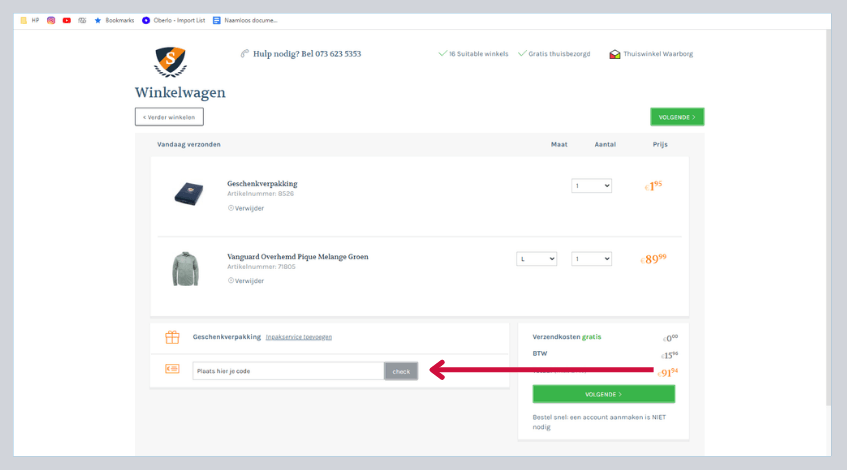Viewport: 847px width, 470px height.
Task: Open the Naamloos document bookmark
Action: tap(245, 20)
